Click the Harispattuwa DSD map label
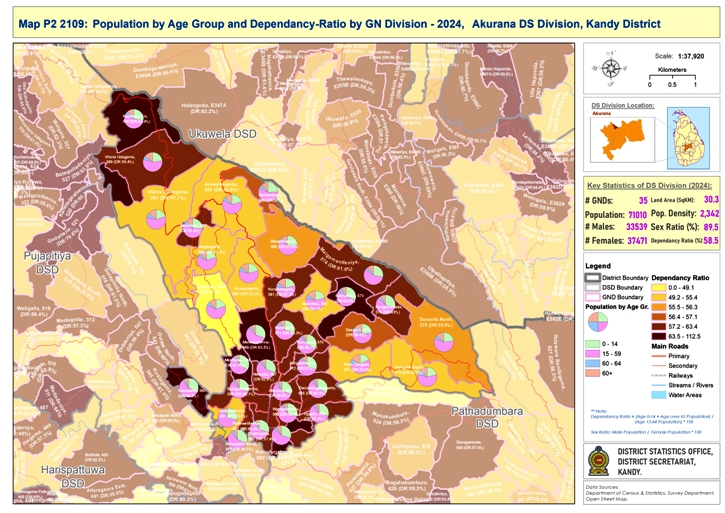 [x=73, y=476]
